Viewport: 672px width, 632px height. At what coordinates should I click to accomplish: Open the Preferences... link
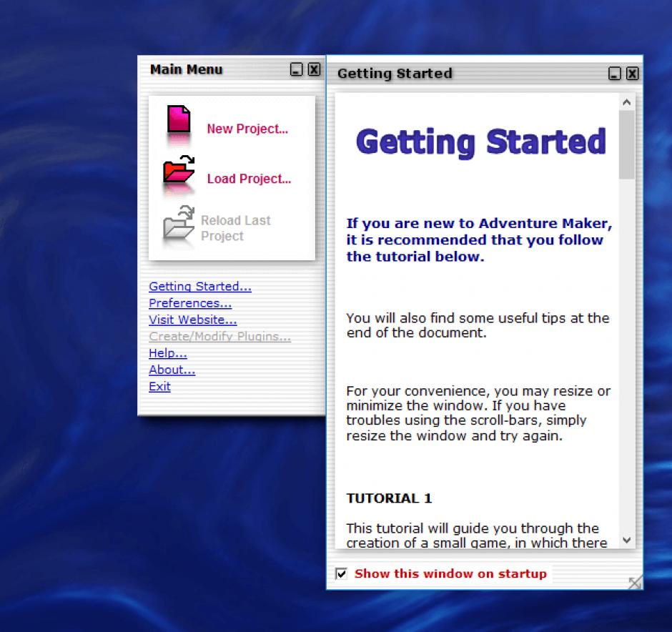pos(190,303)
